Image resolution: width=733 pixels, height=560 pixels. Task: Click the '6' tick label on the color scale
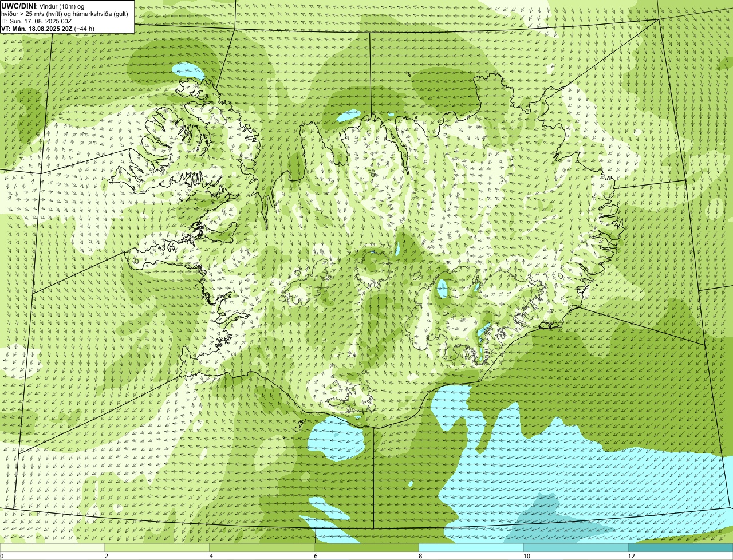(x=316, y=556)
